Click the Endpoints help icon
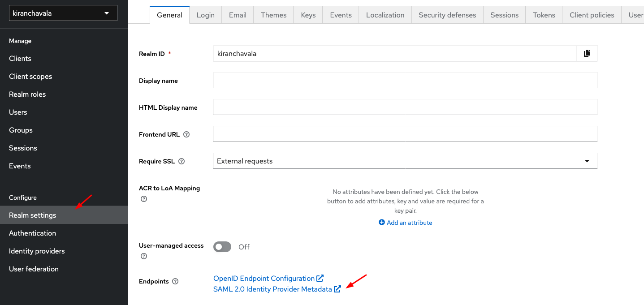Screen dimensions: 644x305 175,281
